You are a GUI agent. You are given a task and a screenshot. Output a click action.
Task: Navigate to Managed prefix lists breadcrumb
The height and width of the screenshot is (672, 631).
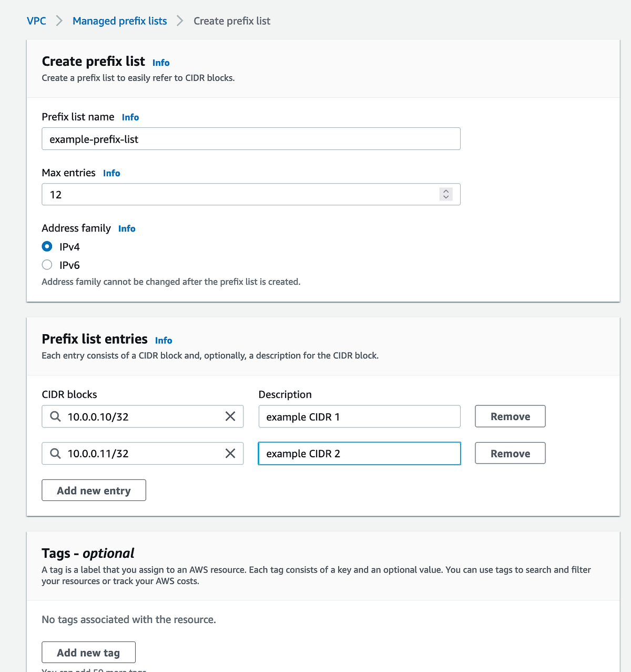[x=119, y=21]
